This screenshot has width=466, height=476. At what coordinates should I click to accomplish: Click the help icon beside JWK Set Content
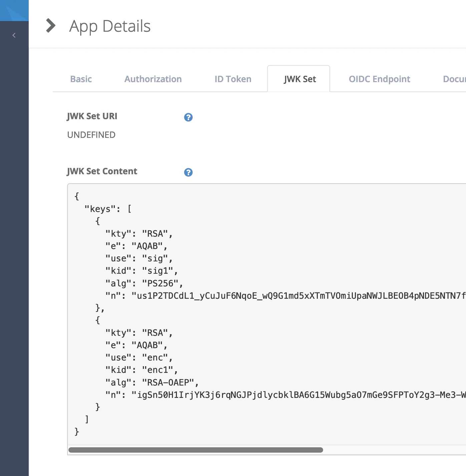coord(188,172)
